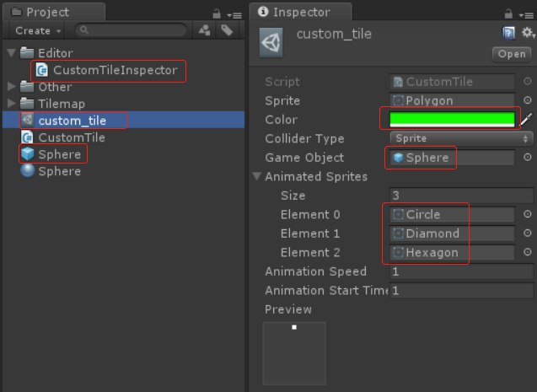Collapse the Animated Sprites list
Screen dimensions: 537x392
[x=256, y=177]
